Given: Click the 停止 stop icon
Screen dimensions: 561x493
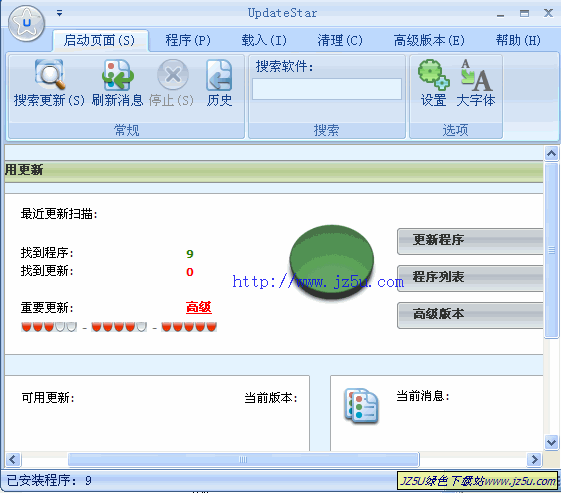Looking at the screenshot, I should pos(173,74).
